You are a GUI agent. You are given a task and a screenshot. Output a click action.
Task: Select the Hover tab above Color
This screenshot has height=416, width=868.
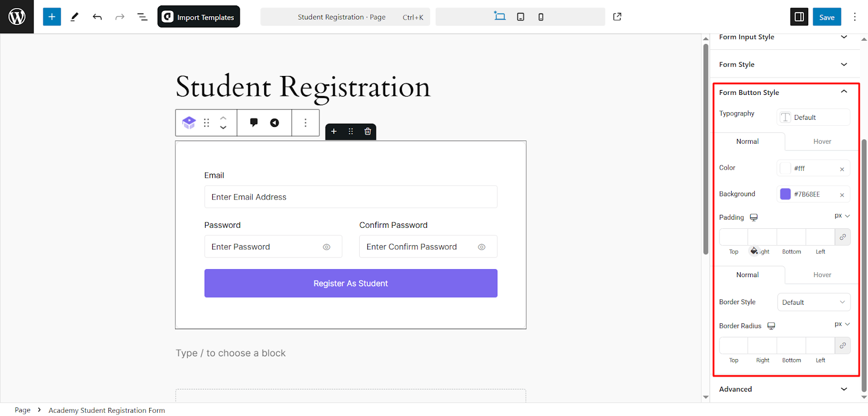[x=822, y=142]
